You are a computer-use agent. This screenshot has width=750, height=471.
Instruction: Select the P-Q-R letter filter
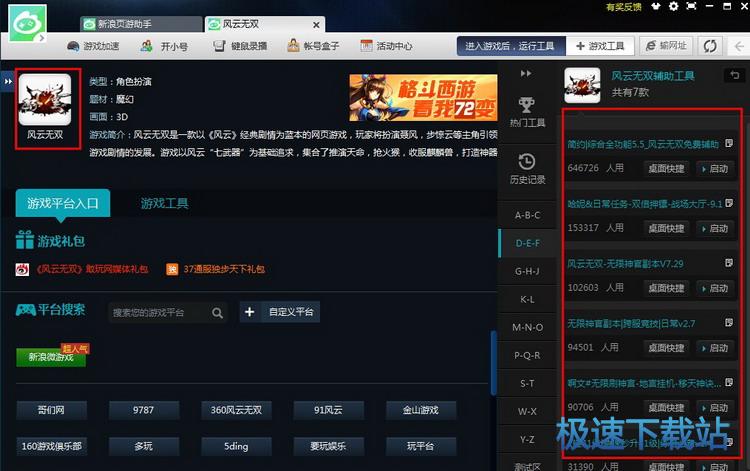[528, 355]
